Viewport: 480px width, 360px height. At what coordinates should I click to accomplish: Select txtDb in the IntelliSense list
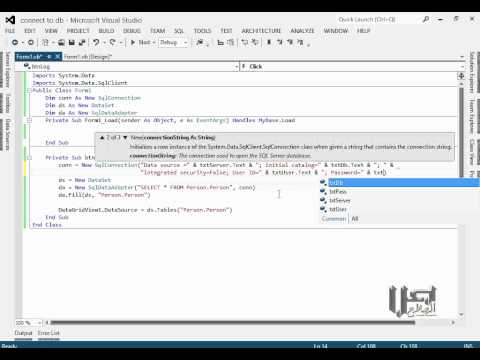(399, 182)
